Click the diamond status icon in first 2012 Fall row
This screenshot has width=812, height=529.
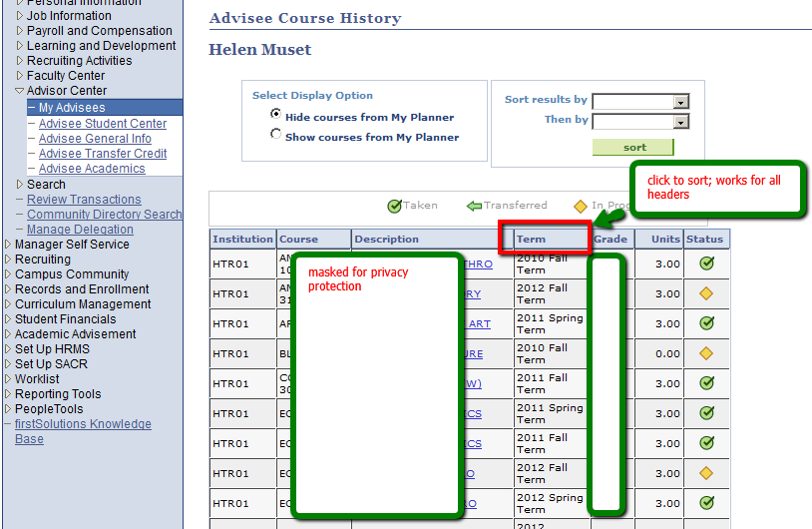pos(706,293)
